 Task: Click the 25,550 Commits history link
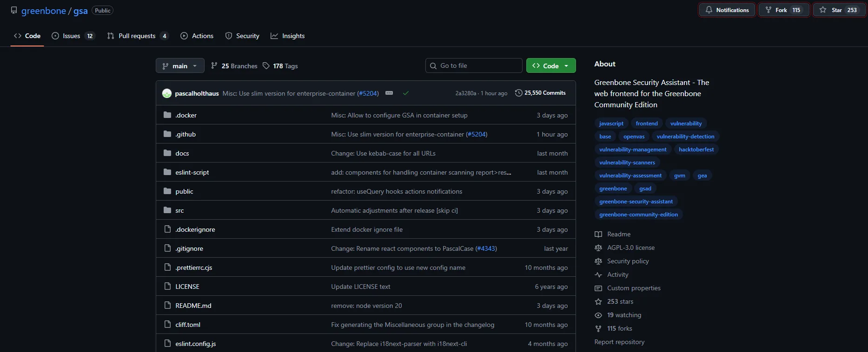coord(540,93)
